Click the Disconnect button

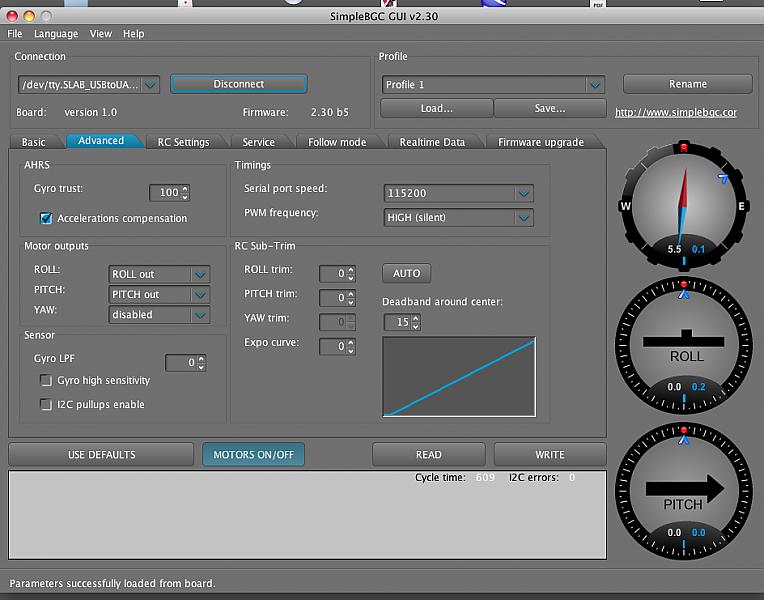[x=239, y=84]
